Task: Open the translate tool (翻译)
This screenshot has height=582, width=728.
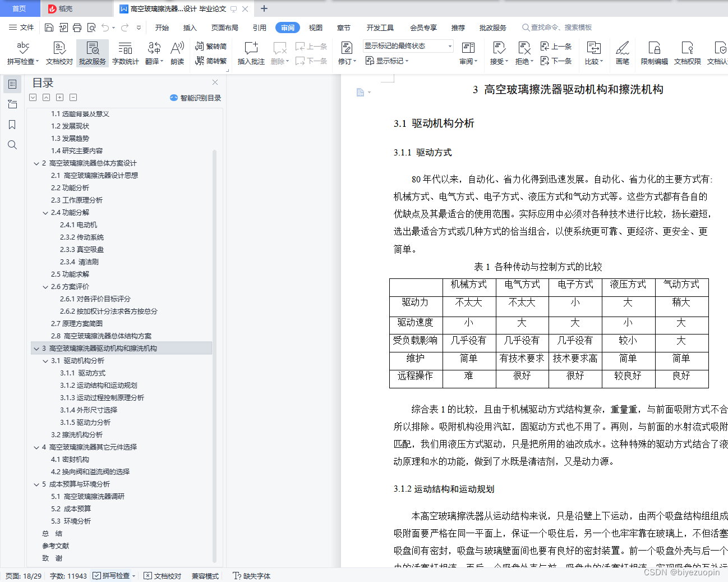Action: [x=154, y=53]
